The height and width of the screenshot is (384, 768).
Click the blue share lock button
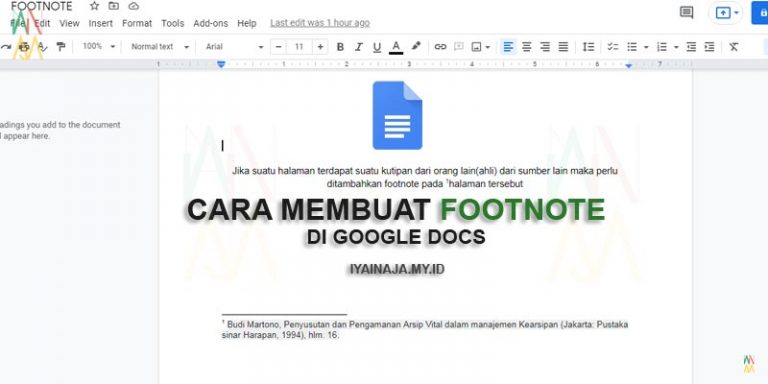click(761, 13)
